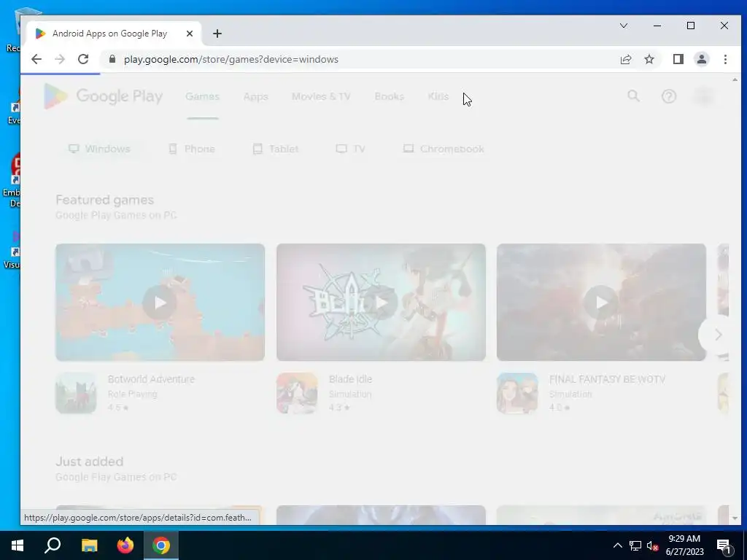The height and width of the screenshot is (560, 747).
Task: View site info via lock icon
Action: click(112, 59)
